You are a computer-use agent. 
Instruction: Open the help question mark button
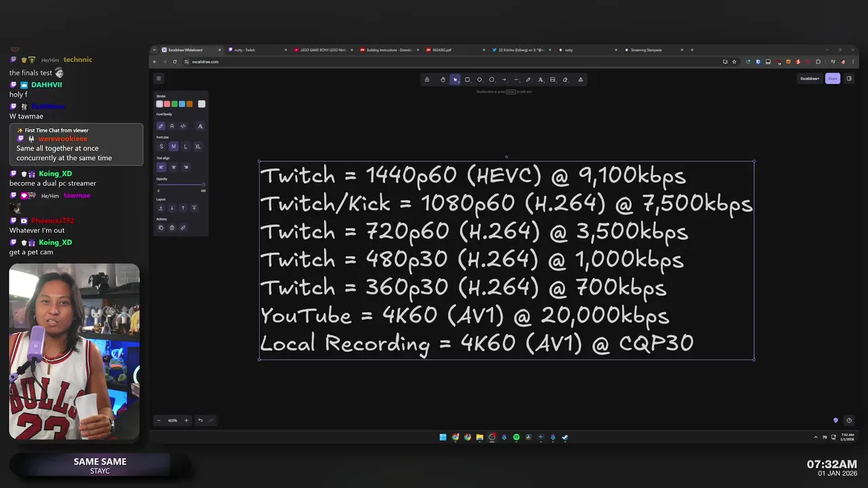849,420
